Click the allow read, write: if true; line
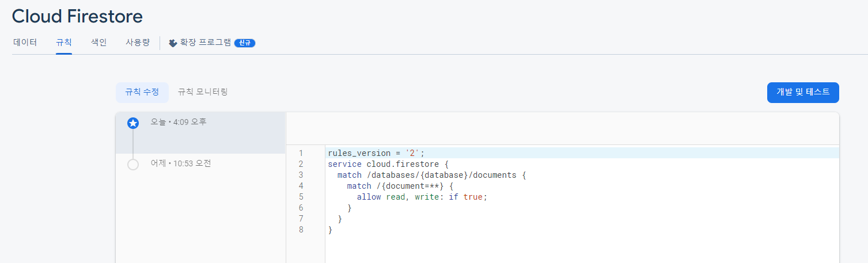The image size is (868, 263). [422, 197]
